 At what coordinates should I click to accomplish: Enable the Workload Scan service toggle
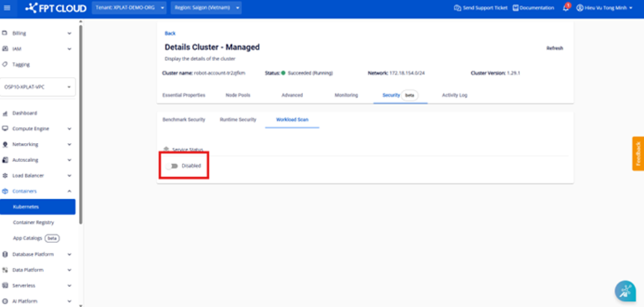pos(171,166)
